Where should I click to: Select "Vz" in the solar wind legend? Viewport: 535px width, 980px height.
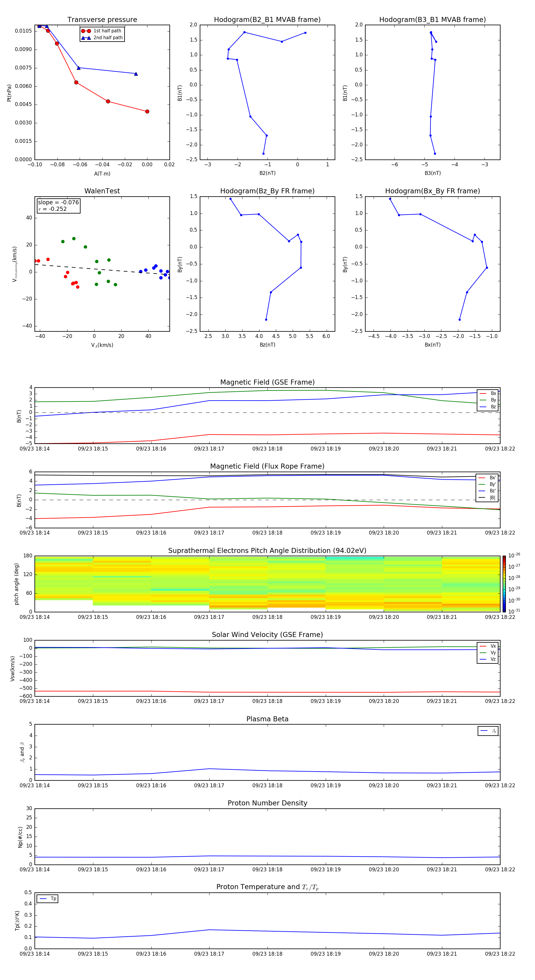point(488,659)
